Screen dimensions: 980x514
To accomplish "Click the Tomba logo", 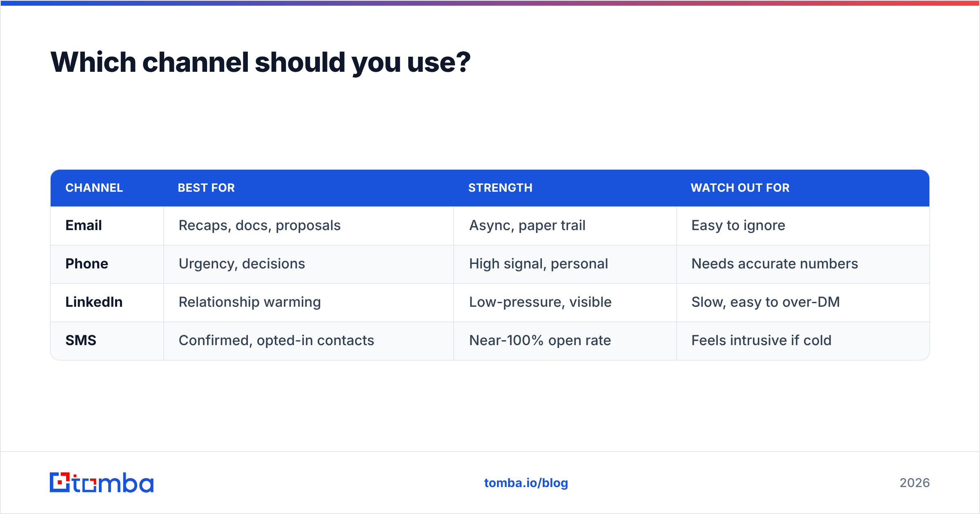I will [x=102, y=483].
